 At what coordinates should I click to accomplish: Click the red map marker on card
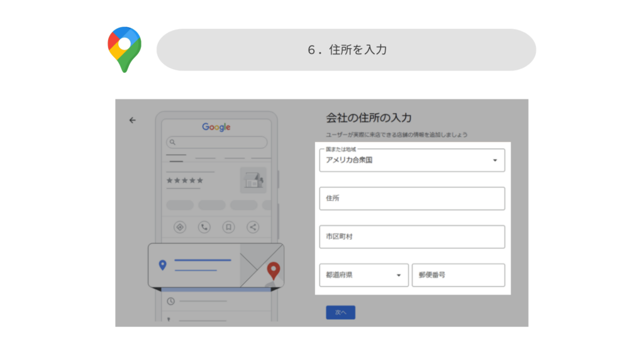pos(274,271)
